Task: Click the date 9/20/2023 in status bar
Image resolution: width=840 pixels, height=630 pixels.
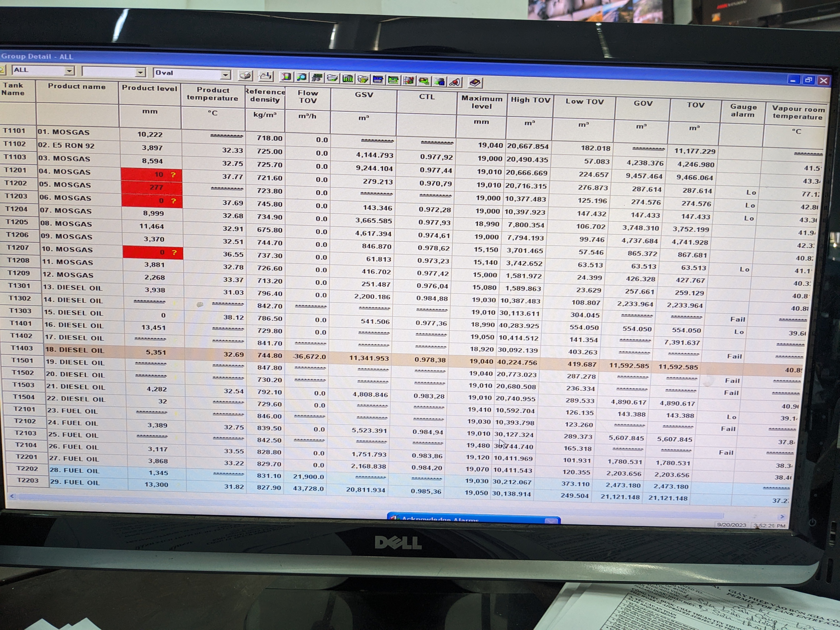Action: pyautogui.click(x=731, y=525)
